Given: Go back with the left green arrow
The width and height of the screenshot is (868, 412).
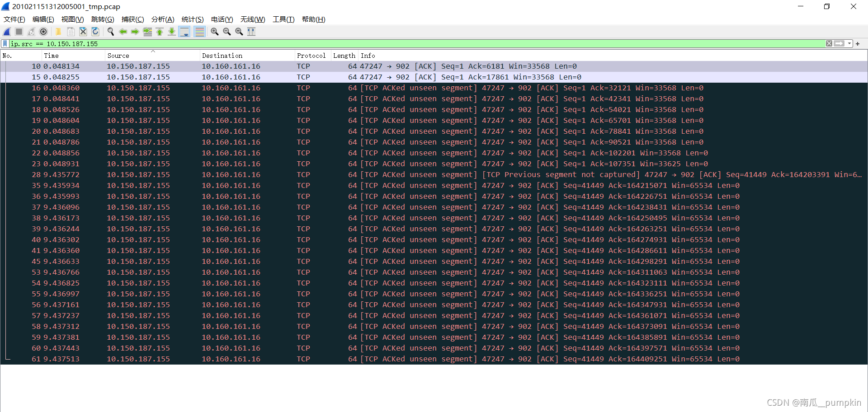Looking at the screenshot, I should pos(123,32).
